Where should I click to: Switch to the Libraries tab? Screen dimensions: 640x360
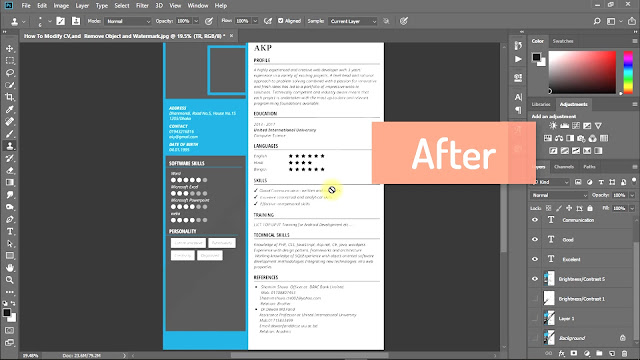541,104
